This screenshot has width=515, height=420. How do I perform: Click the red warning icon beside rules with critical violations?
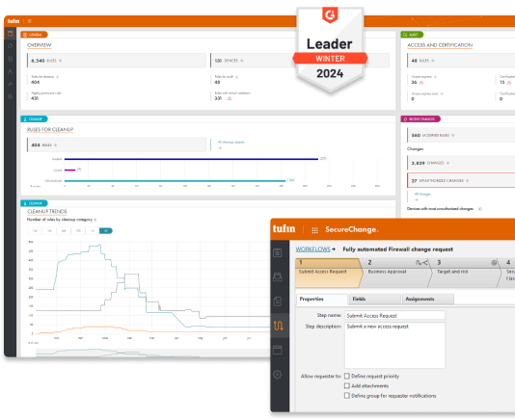point(230,98)
